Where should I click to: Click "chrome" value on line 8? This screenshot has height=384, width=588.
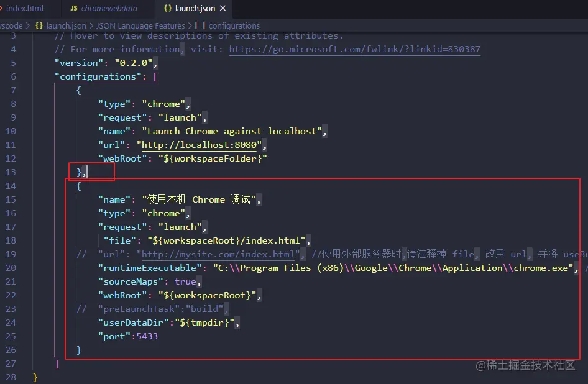tap(163, 104)
